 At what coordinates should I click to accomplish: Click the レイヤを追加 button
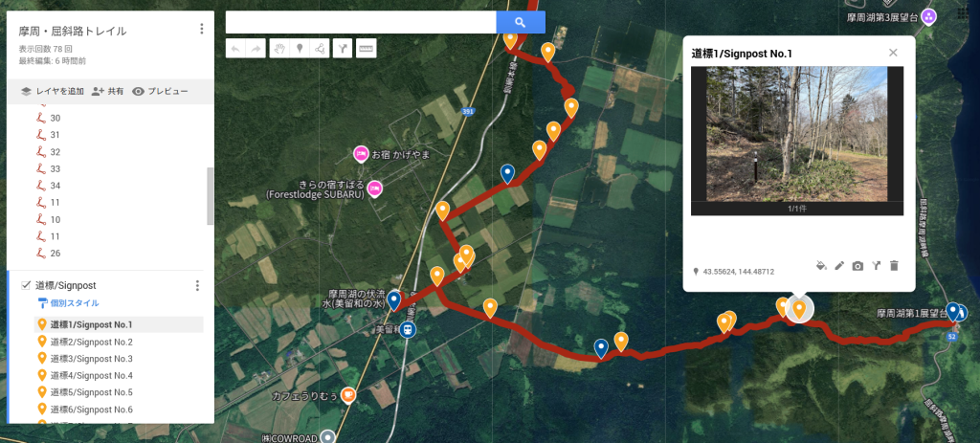[52, 91]
